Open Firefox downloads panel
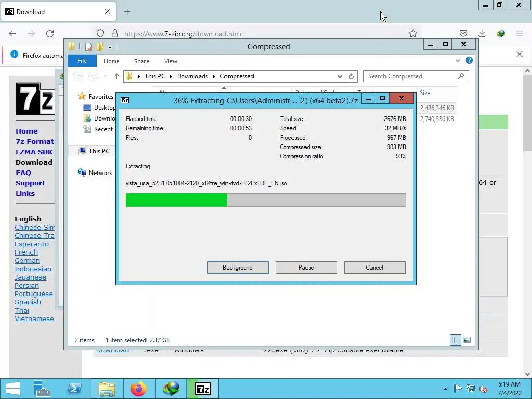This screenshot has width=532, height=399. click(482, 33)
